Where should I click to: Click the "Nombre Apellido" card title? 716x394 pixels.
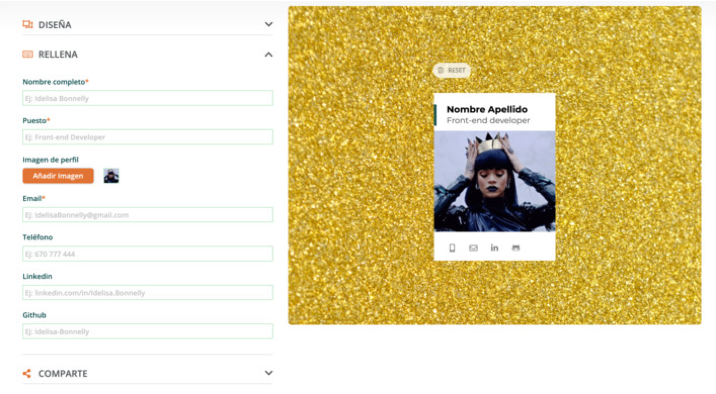pyautogui.click(x=487, y=109)
